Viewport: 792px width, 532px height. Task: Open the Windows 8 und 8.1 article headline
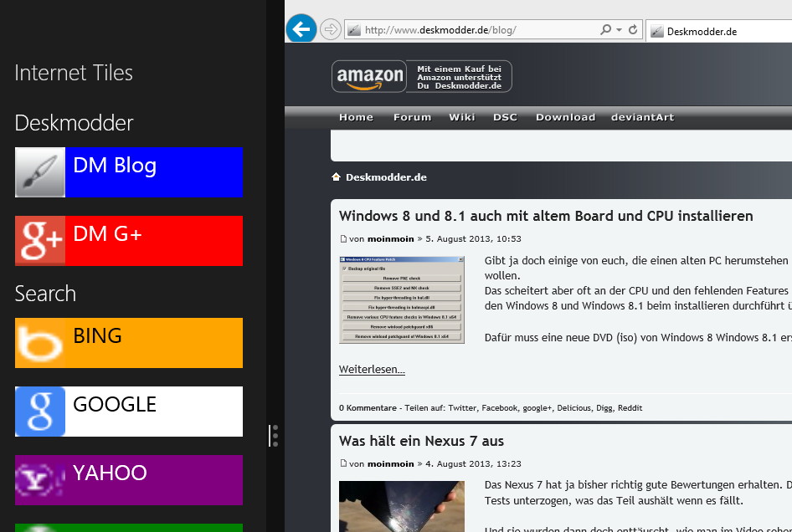pos(546,216)
